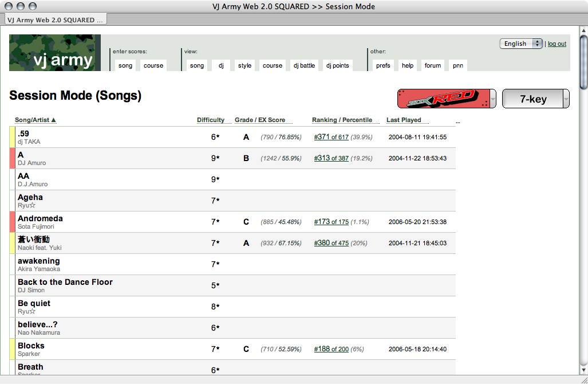Switch to the style view tab
This screenshot has width=588, height=384.
pos(244,65)
